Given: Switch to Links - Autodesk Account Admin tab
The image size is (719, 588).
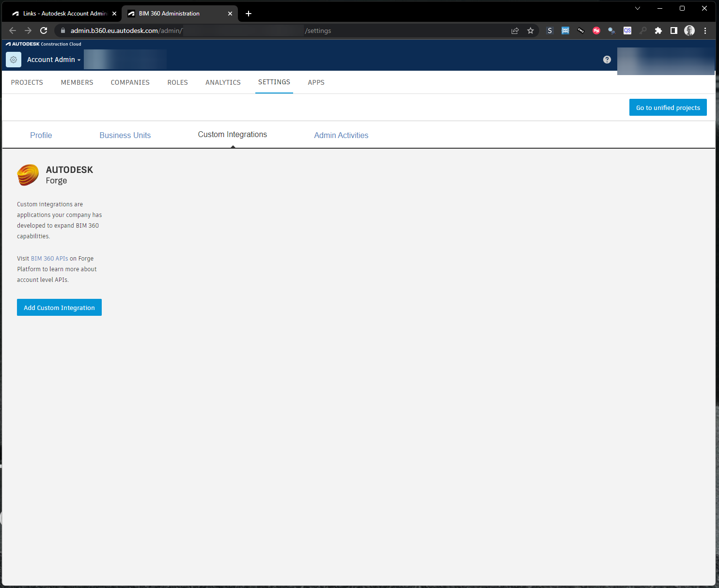Looking at the screenshot, I should pyautogui.click(x=64, y=14).
